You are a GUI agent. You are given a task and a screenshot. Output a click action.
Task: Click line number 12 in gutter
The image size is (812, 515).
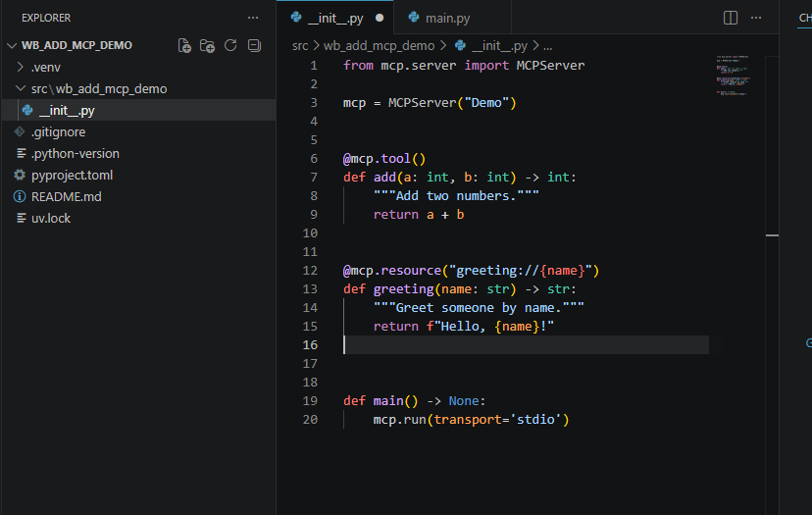[310, 270]
